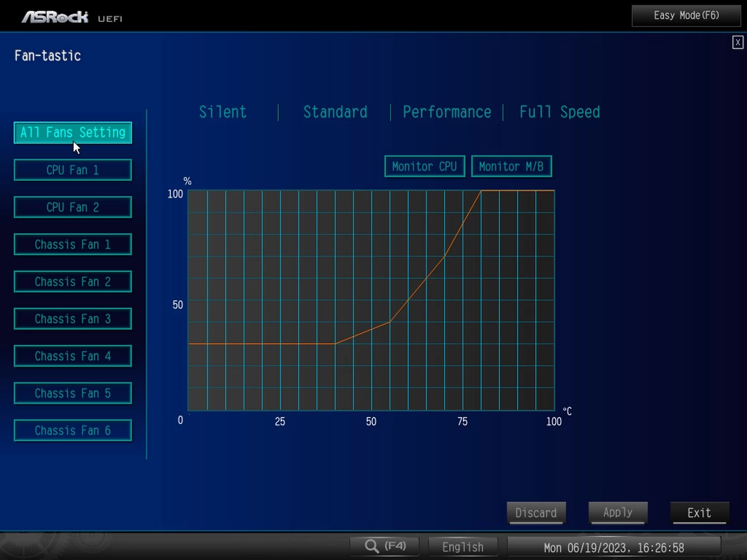Set fans to Full Speed
The height and width of the screenshot is (560, 747).
[559, 112]
